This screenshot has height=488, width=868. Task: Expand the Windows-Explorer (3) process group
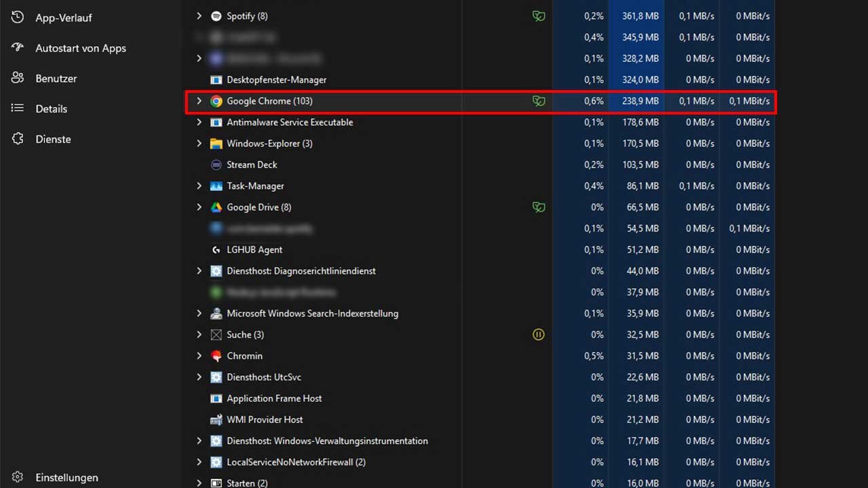pyautogui.click(x=199, y=144)
